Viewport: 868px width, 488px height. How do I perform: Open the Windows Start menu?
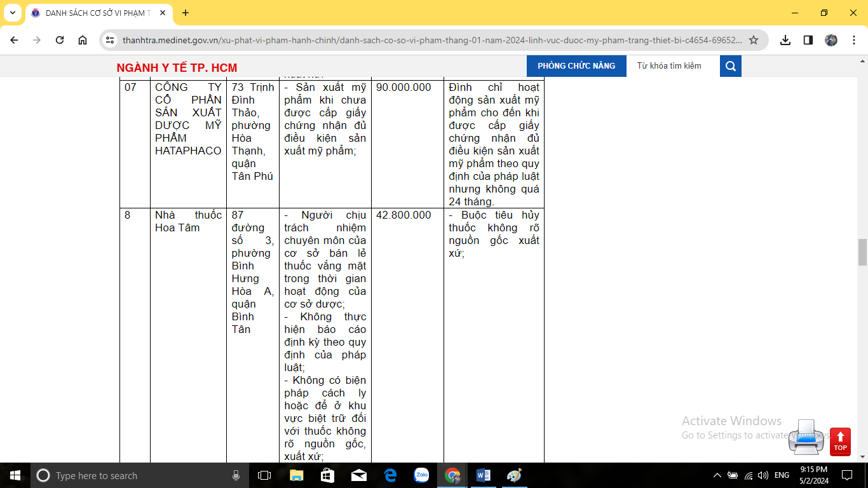click(15, 475)
